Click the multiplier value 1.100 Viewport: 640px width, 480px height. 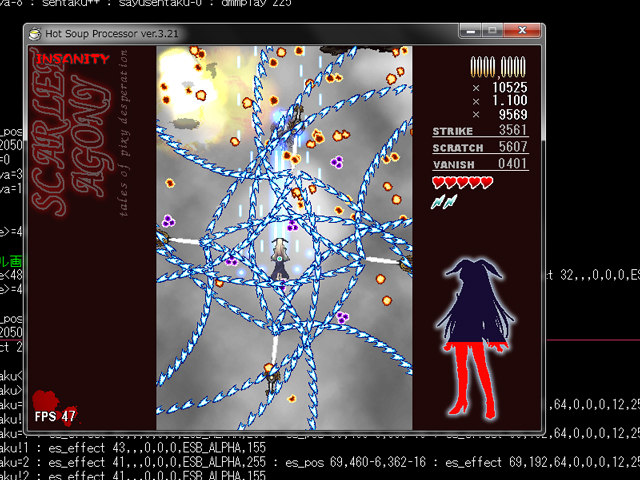click(x=510, y=100)
